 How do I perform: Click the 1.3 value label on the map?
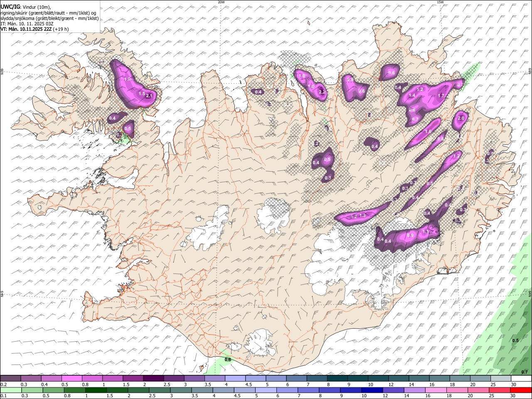click(362, 216)
